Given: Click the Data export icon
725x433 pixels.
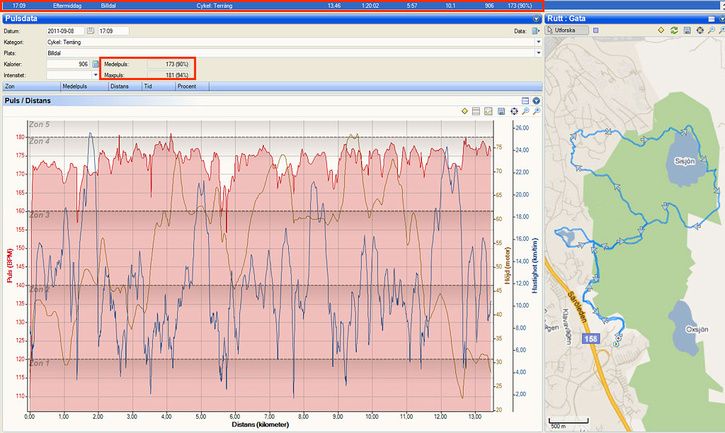Looking at the screenshot, I should coord(535,31).
